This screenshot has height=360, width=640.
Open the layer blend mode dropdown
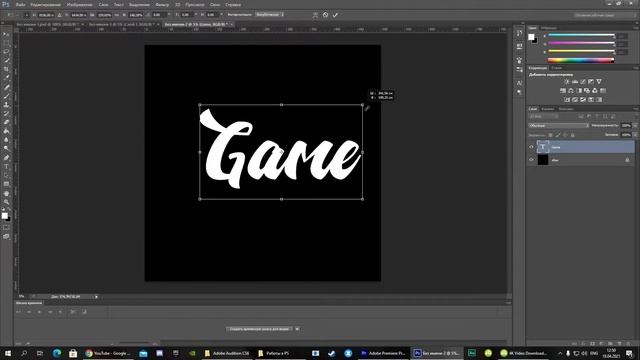pyautogui.click(x=559, y=126)
